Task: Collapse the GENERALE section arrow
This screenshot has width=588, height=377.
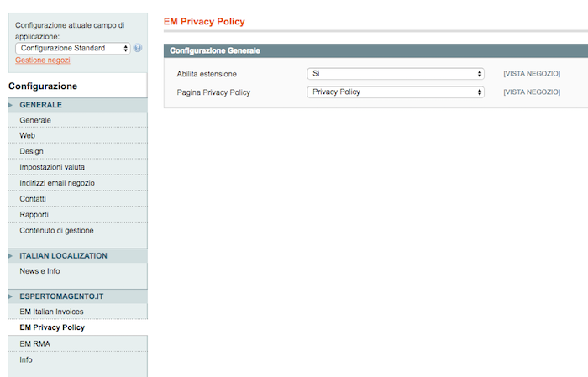Action: pos(10,105)
